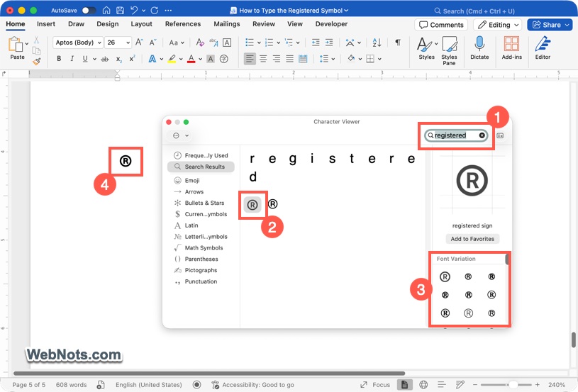
Task: Click the Share button
Action: 550,25
